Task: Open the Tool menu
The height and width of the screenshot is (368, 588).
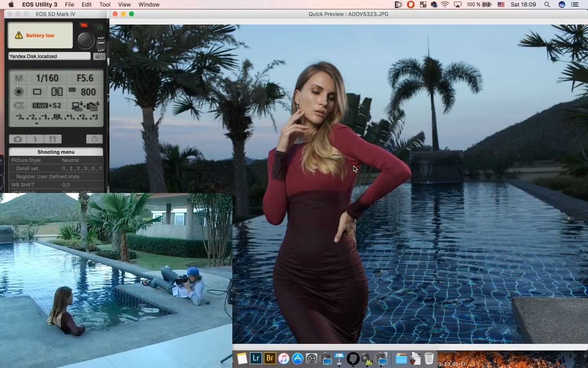Action: coord(105,4)
